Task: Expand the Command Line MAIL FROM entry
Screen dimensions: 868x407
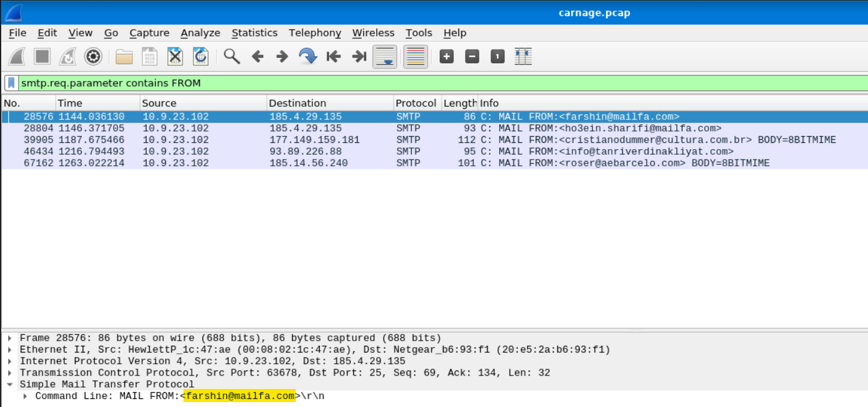Action: coord(26,396)
